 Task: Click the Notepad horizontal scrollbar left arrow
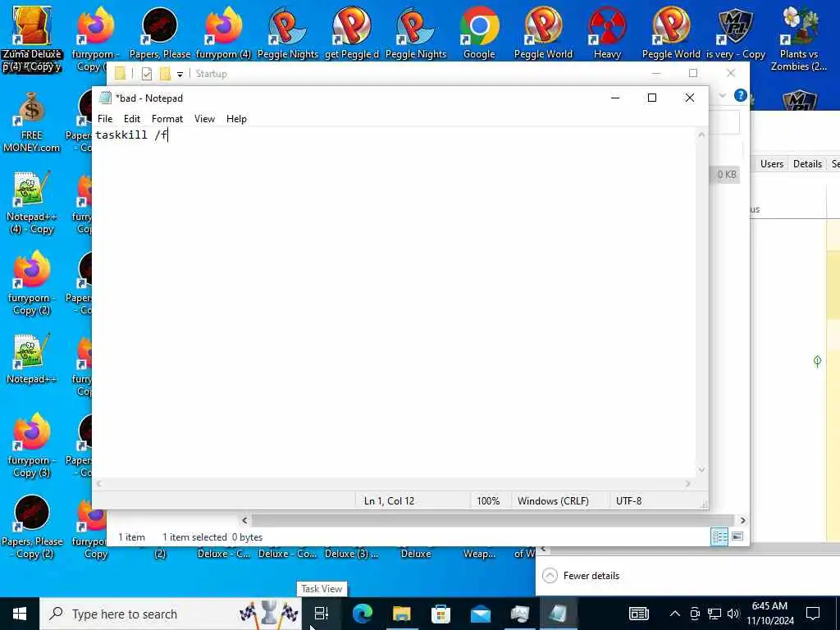(x=99, y=484)
